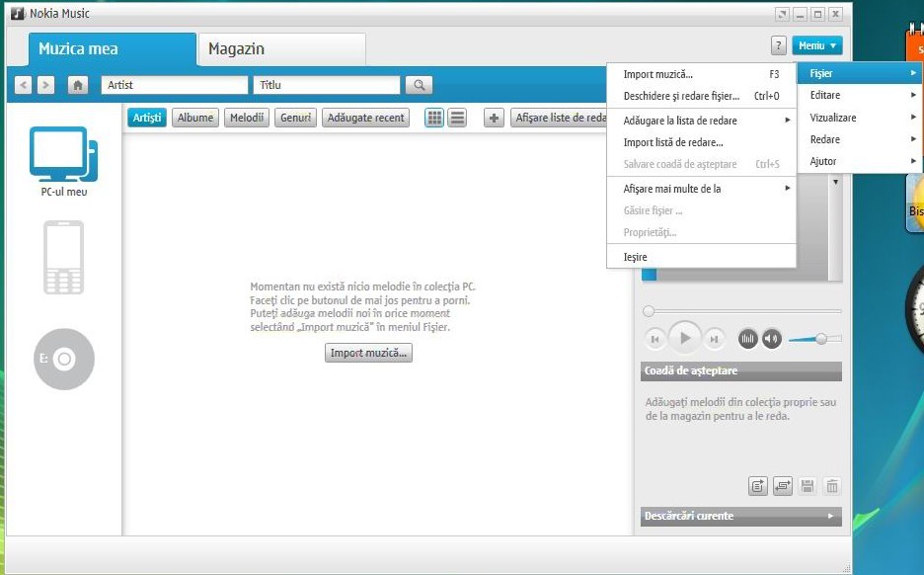Viewport: 924px width, 575px height.
Task: Toggle the equalizer visualizer button
Action: tap(748, 339)
